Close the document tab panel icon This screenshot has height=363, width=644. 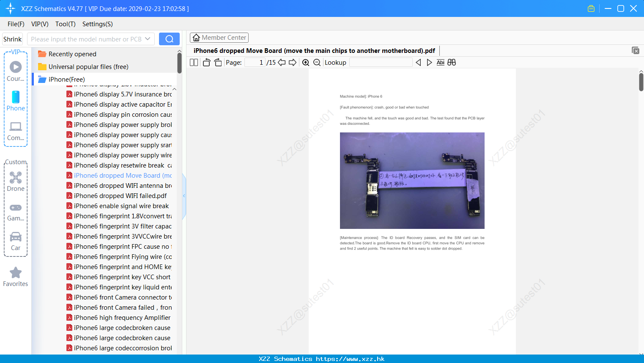pyautogui.click(x=636, y=50)
